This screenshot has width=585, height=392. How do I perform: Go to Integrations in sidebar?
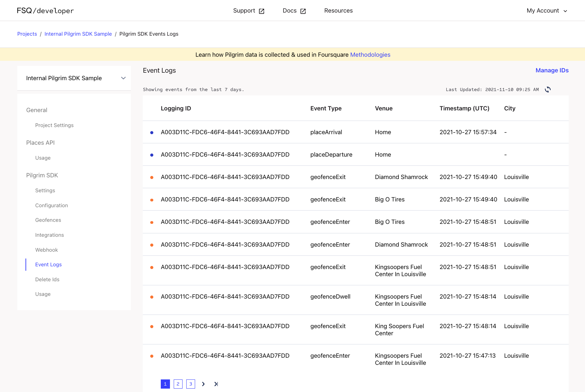pyautogui.click(x=50, y=235)
